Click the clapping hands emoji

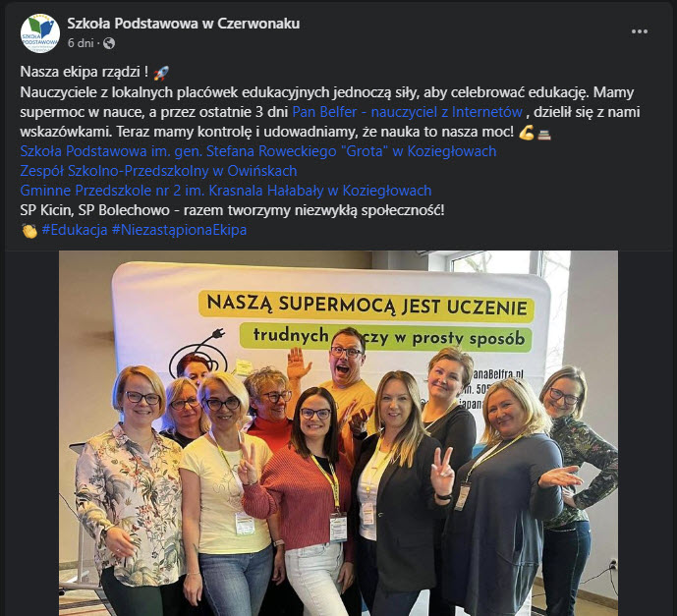[29, 231]
